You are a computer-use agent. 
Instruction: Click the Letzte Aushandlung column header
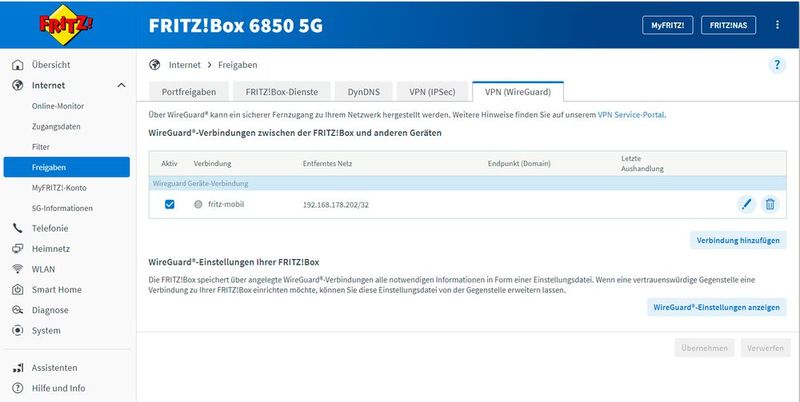642,163
